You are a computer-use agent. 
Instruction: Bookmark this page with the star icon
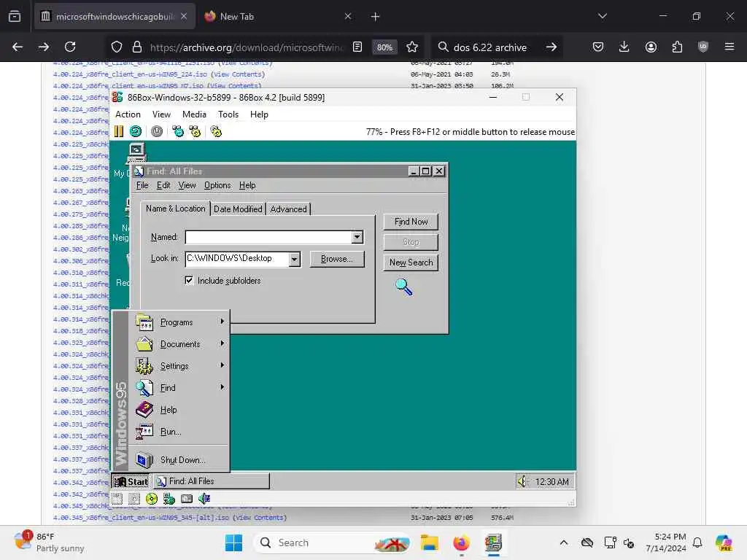pos(412,47)
